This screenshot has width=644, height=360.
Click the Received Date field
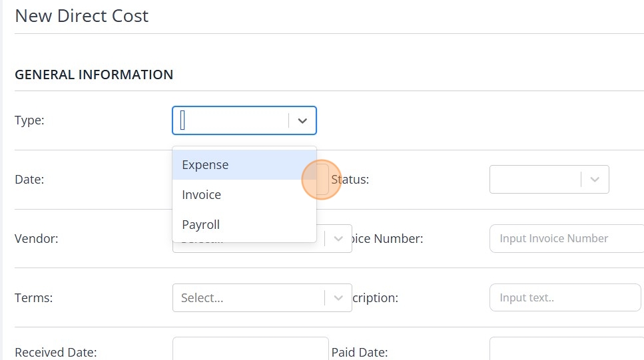(250, 350)
